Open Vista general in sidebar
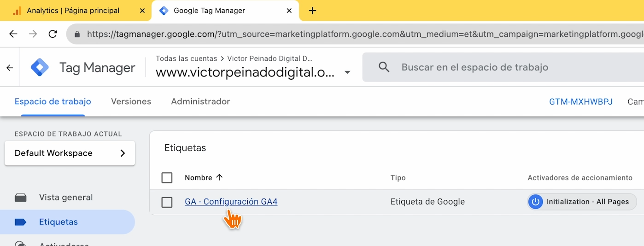The height and width of the screenshot is (246, 644). click(x=66, y=197)
